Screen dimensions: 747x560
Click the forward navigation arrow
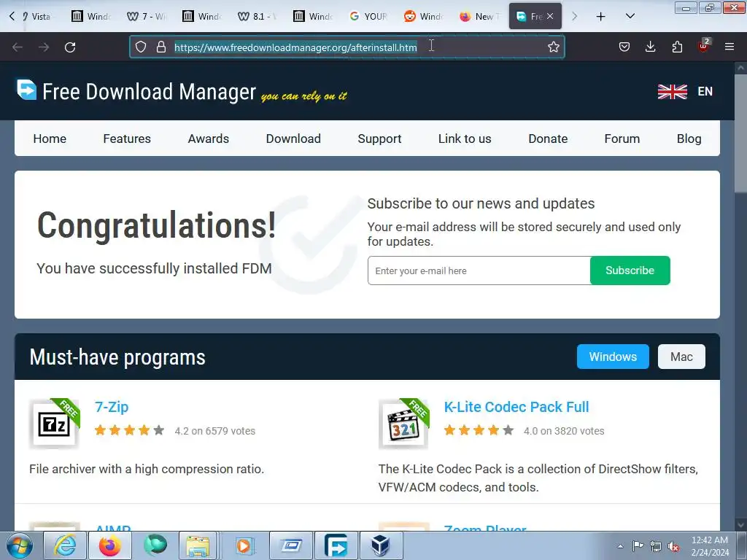[x=44, y=47]
